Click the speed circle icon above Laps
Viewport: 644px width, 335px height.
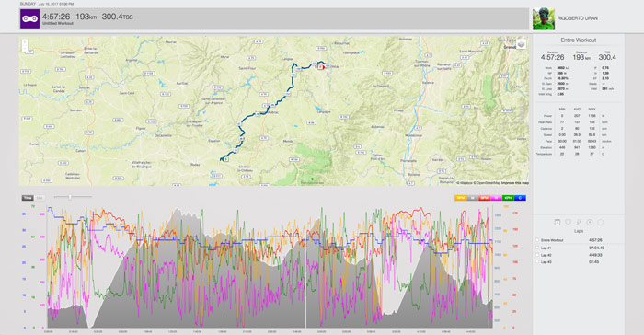(x=590, y=223)
